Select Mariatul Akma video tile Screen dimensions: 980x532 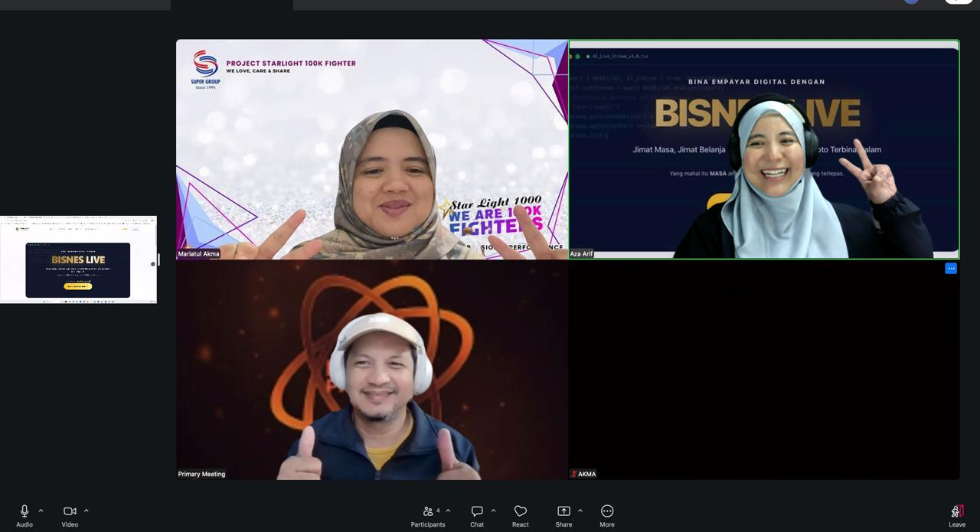click(372, 149)
